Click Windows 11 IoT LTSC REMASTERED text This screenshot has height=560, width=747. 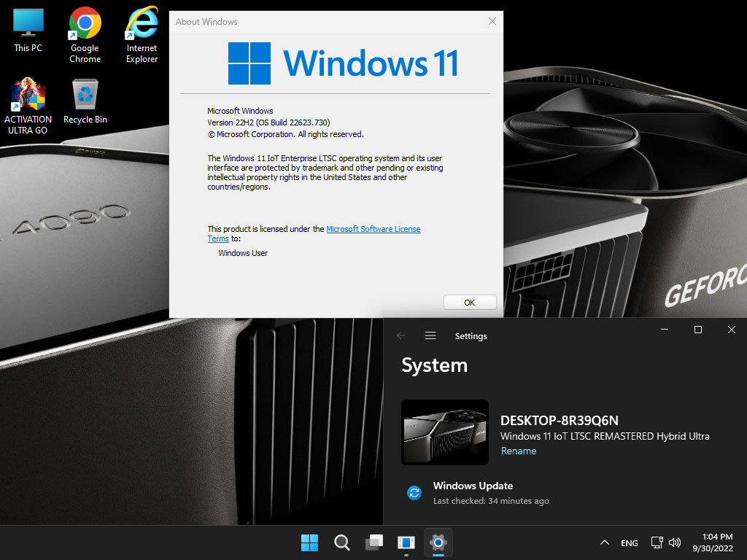click(x=605, y=436)
